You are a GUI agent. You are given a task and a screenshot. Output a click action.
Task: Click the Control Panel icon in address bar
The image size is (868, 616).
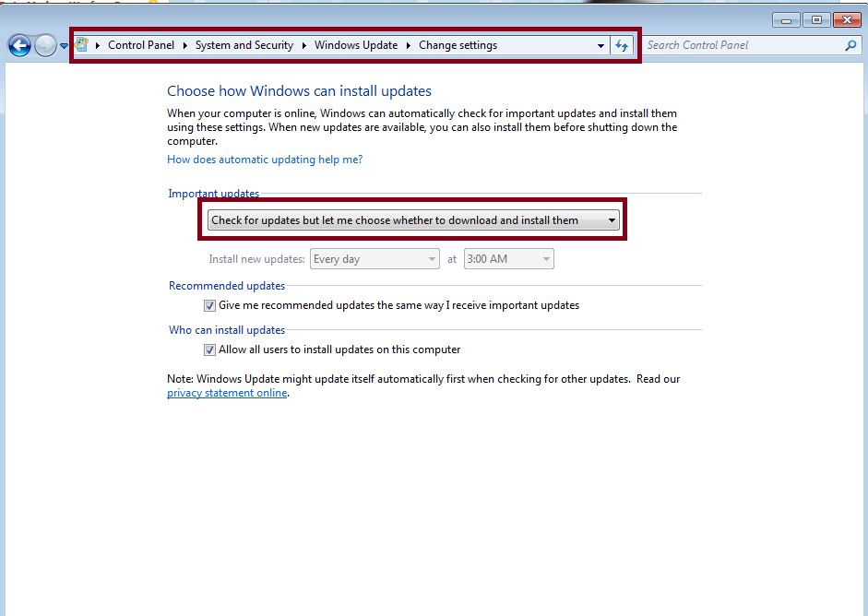[x=82, y=45]
